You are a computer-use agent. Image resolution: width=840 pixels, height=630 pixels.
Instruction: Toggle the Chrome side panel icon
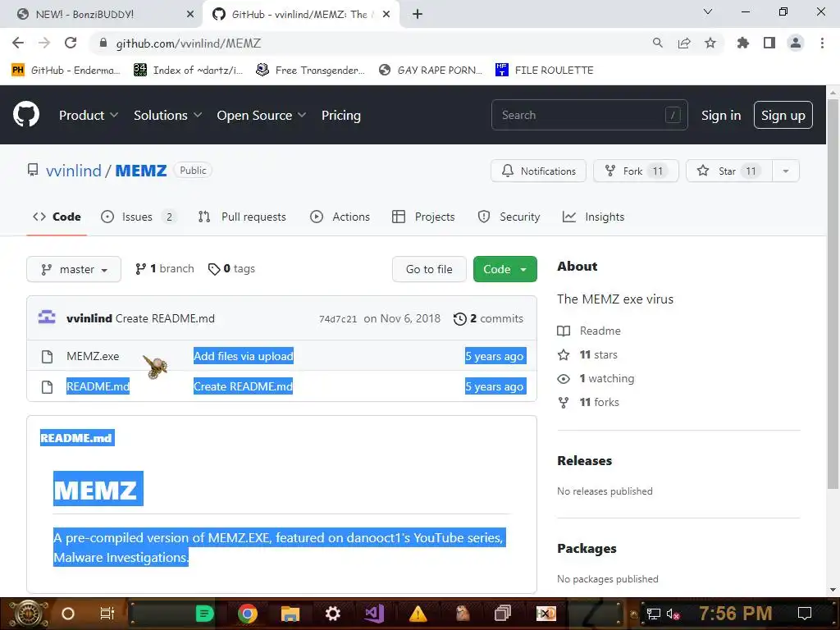point(769,43)
